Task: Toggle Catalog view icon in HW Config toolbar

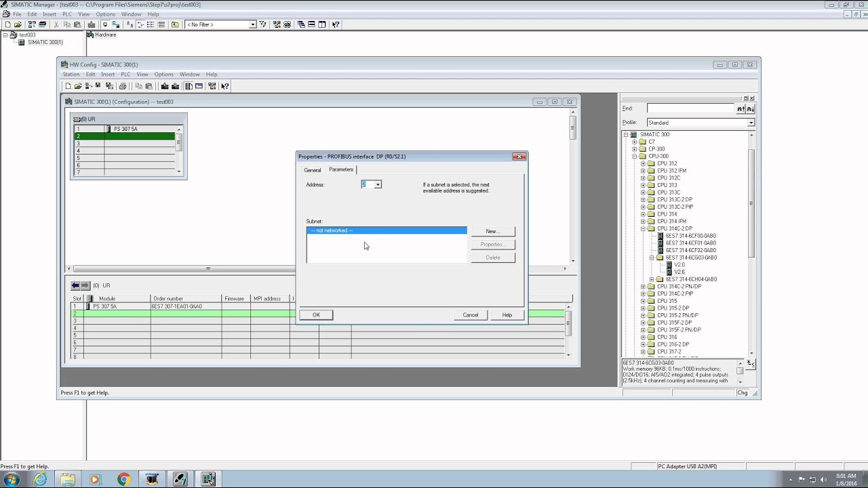Action: click(189, 86)
